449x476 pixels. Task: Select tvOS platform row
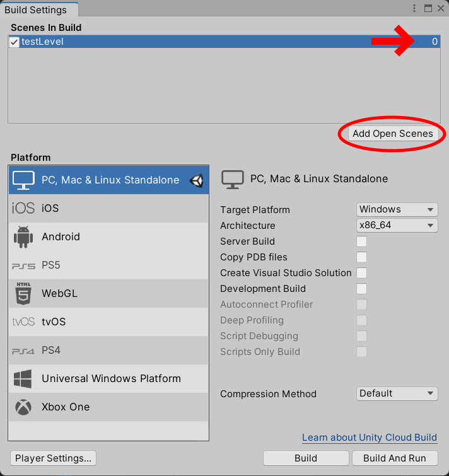[x=108, y=322]
